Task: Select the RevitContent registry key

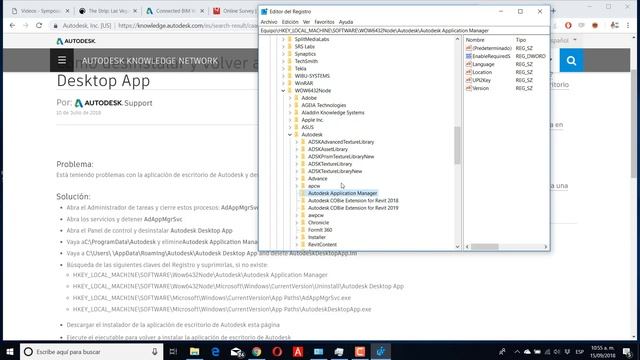Action: click(322, 244)
